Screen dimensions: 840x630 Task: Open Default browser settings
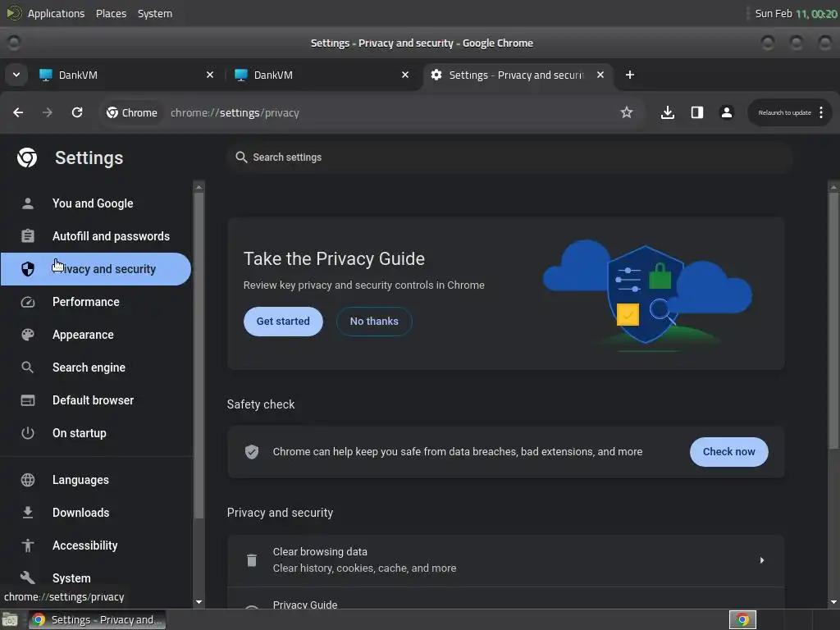pos(95,400)
